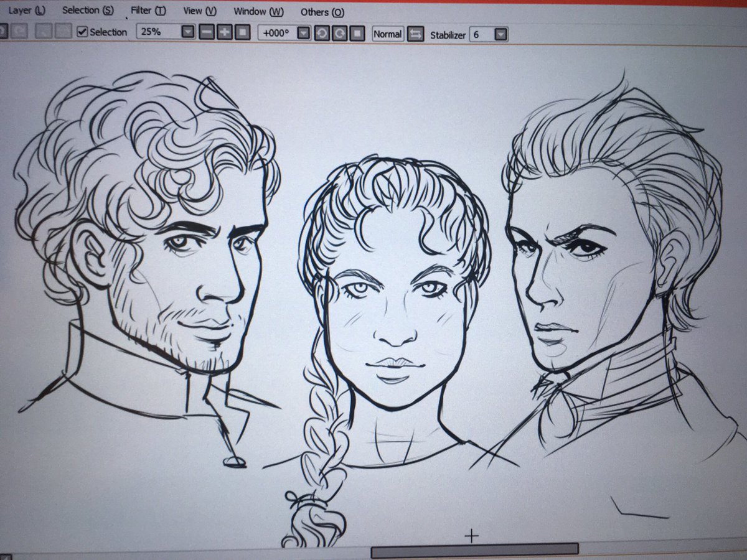Viewport: 747px width, 560px height.
Task: Click the greyed redo icon in toolbar
Action: (19, 31)
